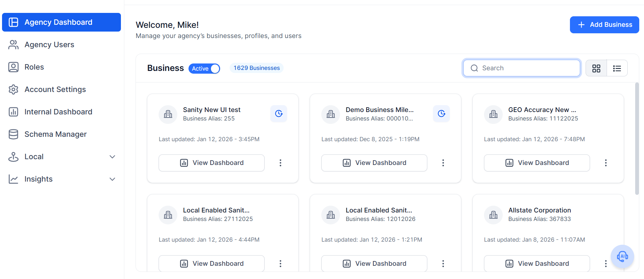Focus the business Search field

[521, 68]
